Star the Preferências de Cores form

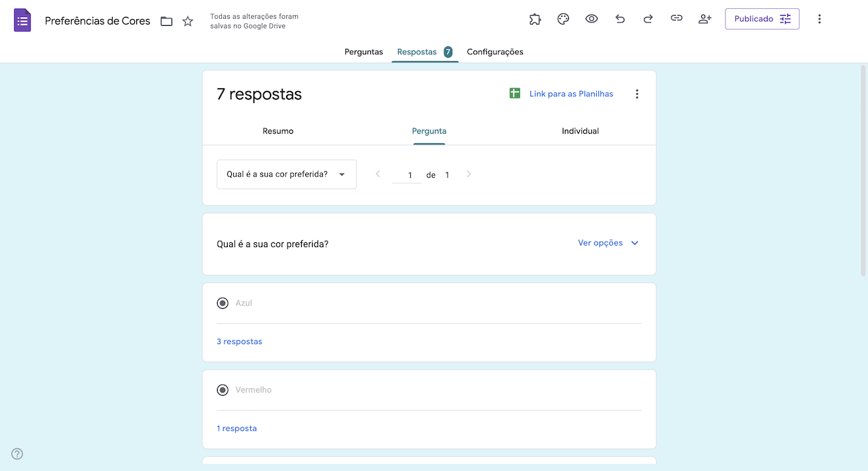coord(188,21)
